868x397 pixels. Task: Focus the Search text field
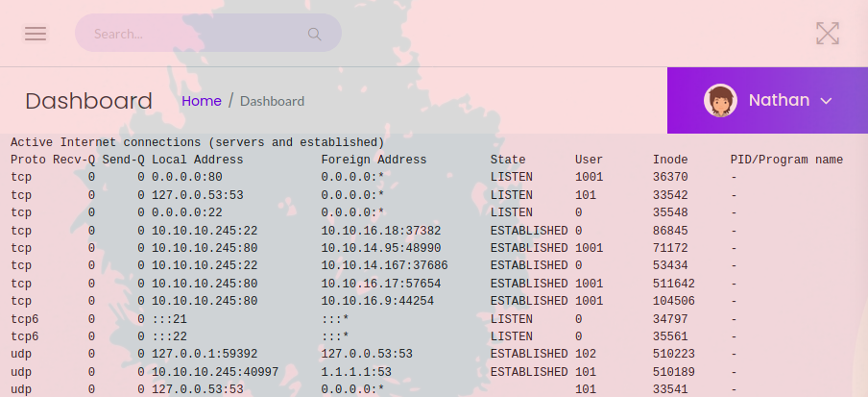pos(192,34)
